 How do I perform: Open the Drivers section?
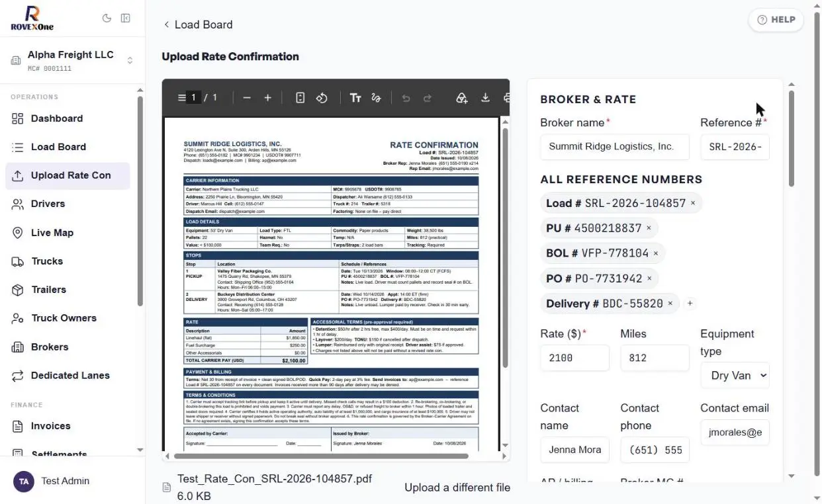point(68,204)
